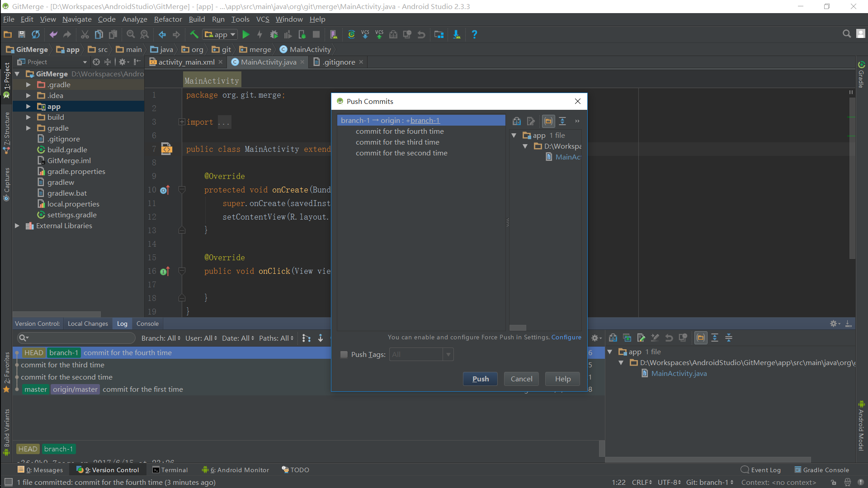Expand External Libraries in project tree
The image size is (868, 488).
(x=17, y=226)
